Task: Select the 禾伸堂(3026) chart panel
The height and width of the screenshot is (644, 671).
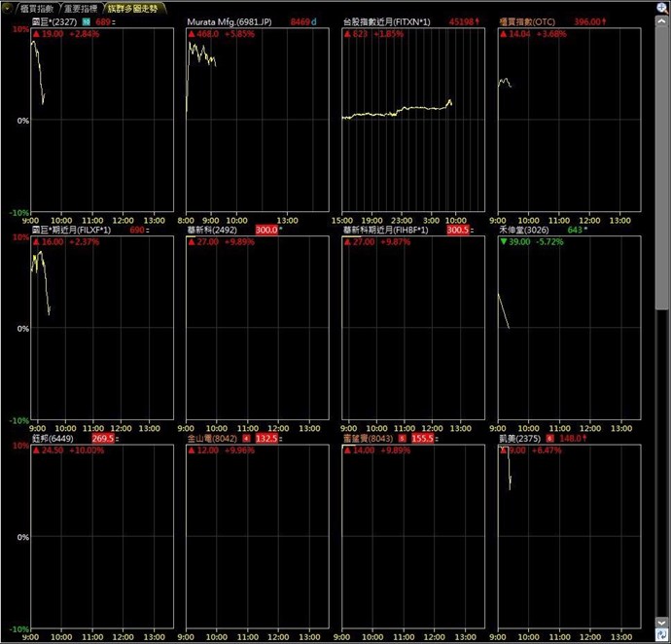Action: [x=569, y=328]
